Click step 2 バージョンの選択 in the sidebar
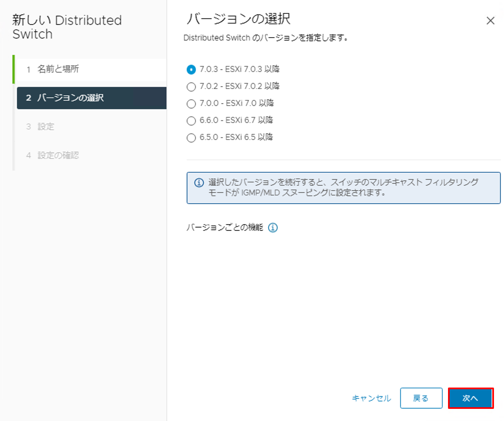 tap(70, 98)
